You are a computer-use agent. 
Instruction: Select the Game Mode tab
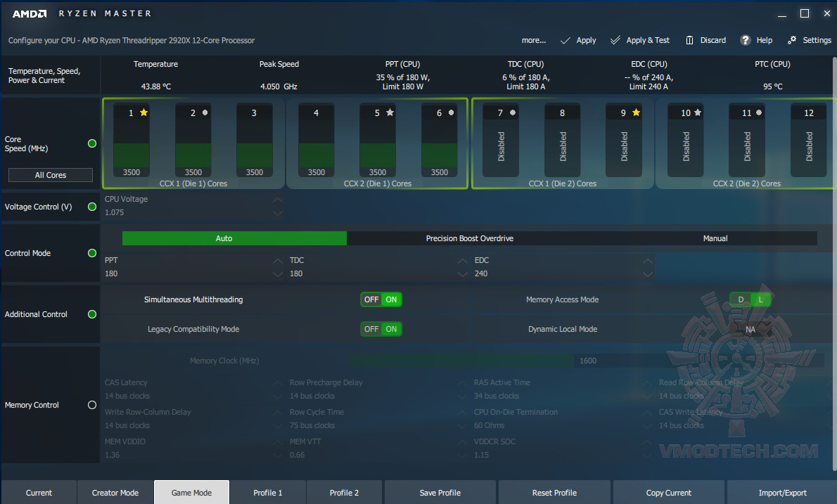pyautogui.click(x=191, y=492)
